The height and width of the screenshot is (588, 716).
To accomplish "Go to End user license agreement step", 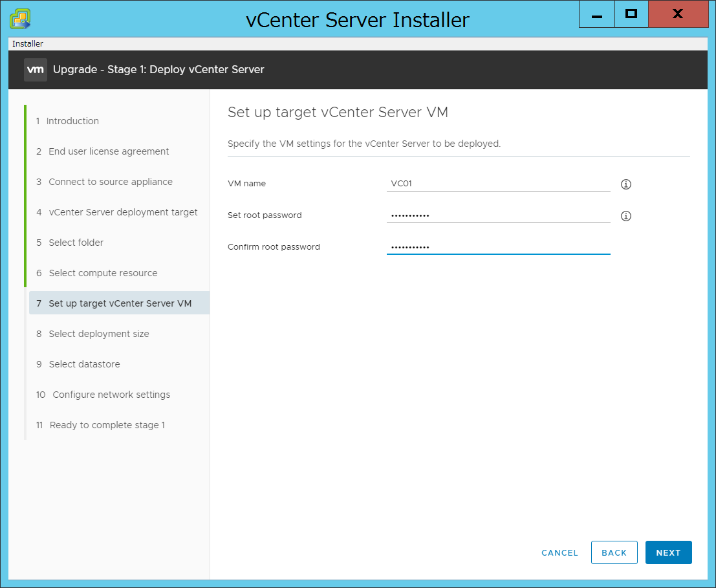I will click(x=103, y=151).
